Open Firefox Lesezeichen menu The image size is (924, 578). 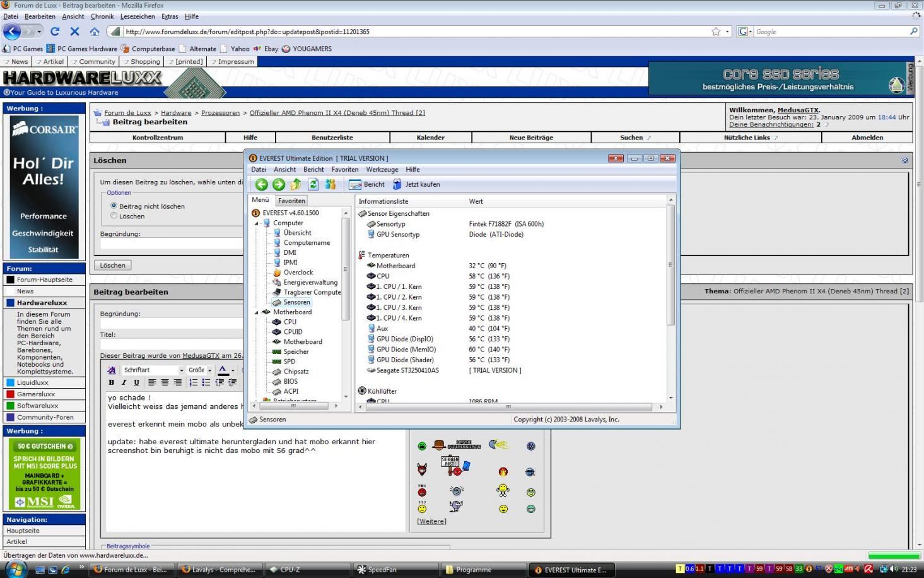point(137,16)
